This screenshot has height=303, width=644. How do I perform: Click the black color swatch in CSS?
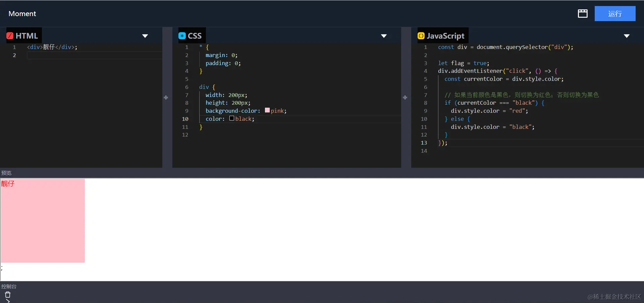[232, 118]
